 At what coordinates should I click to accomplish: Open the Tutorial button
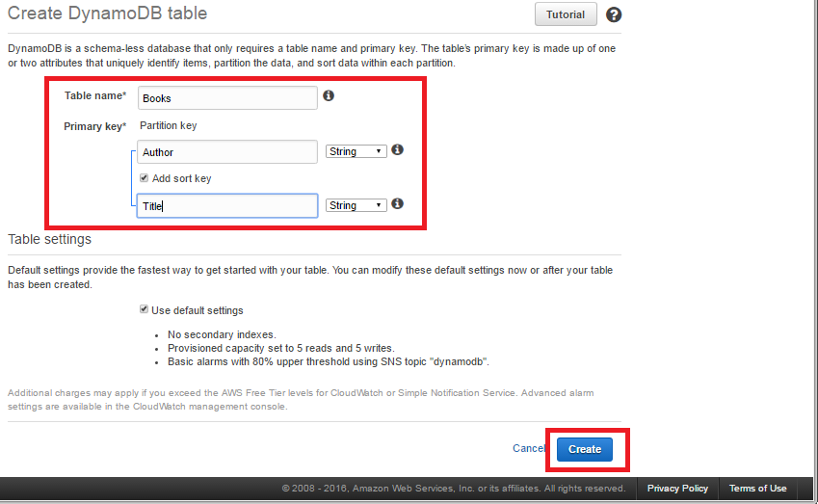point(566,14)
